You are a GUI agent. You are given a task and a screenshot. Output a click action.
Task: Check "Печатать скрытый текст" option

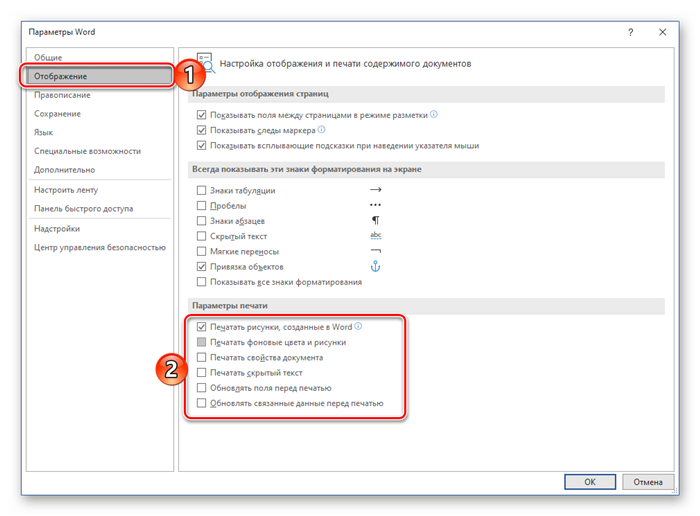tap(202, 372)
